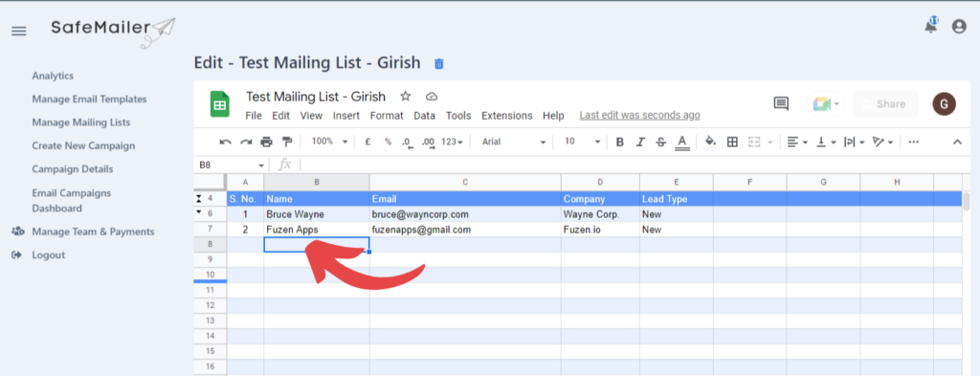
Task: Open the fill color picker
Action: tap(711, 142)
